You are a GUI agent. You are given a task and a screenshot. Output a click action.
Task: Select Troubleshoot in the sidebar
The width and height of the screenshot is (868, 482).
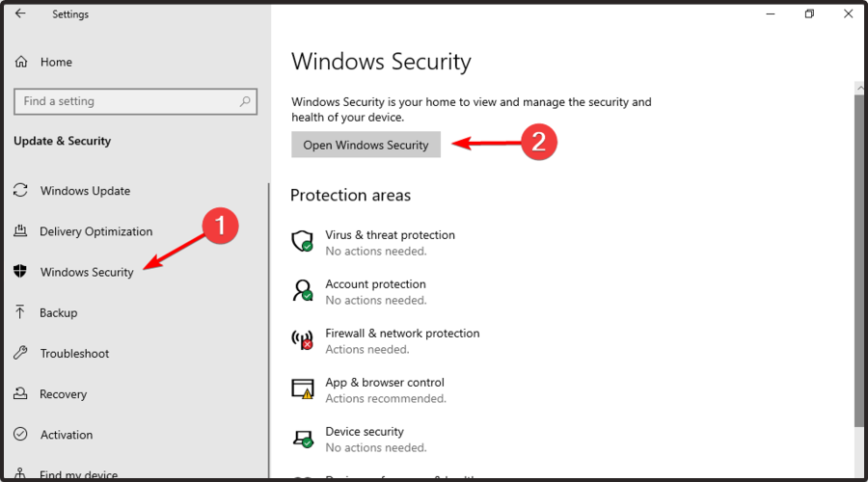pos(74,353)
